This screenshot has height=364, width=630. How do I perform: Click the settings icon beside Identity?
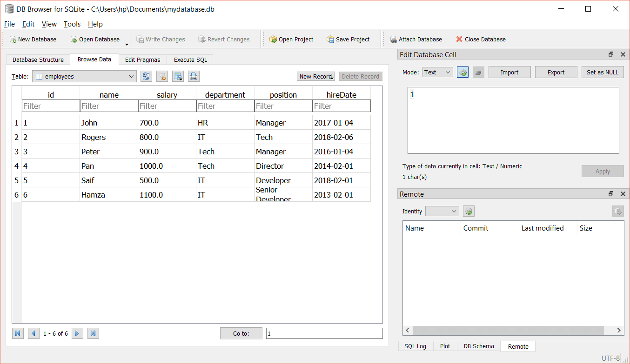(x=469, y=211)
